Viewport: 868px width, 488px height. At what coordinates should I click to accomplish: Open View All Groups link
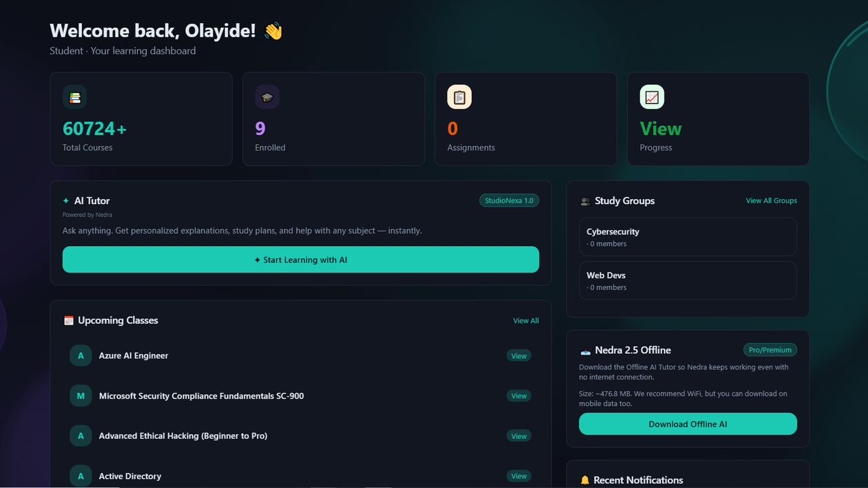click(x=771, y=201)
